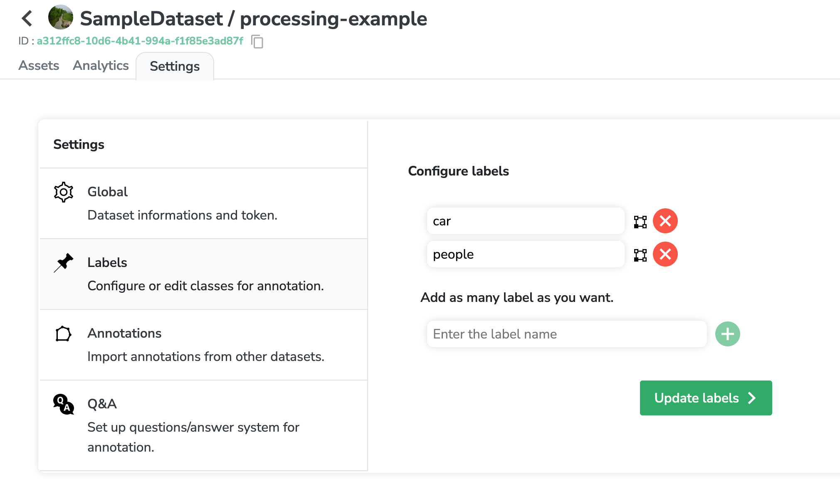
Task: Click the bounding box icon beside people
Action: point(640,255)
